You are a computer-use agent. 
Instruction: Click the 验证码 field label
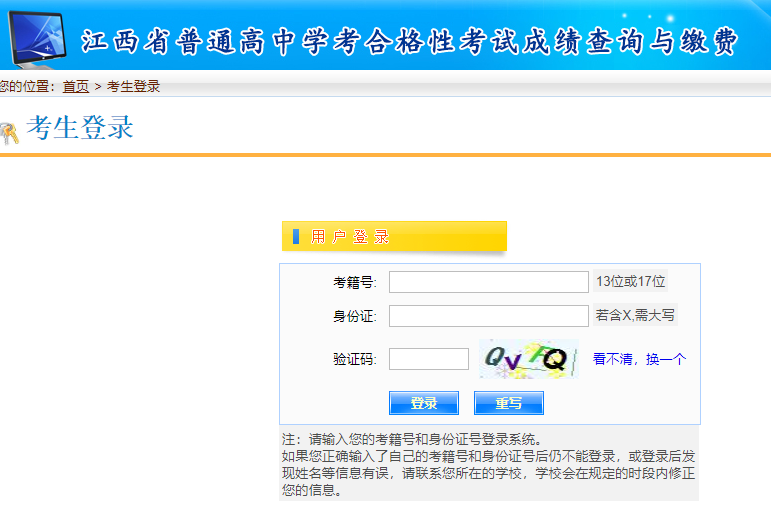point(354,359)
